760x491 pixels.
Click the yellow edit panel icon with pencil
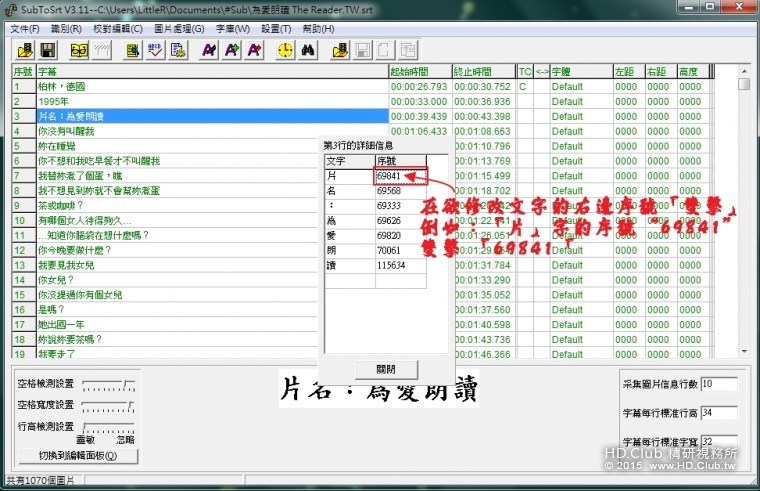132,50
